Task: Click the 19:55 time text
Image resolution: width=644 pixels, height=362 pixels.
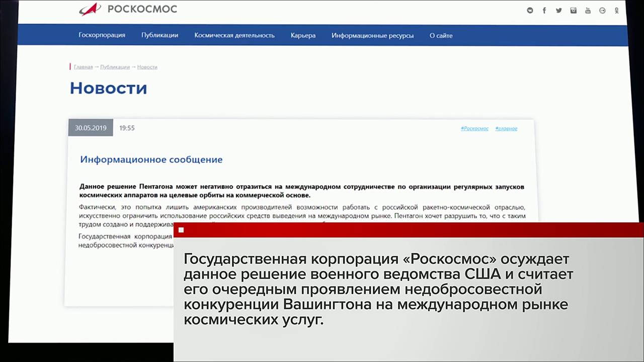Action: click(127, 128)
